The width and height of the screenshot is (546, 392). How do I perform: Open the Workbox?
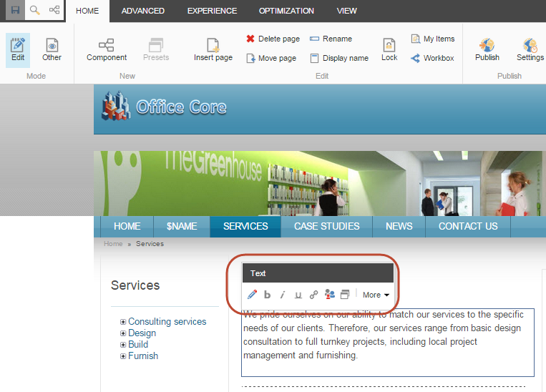click(432, 58)
